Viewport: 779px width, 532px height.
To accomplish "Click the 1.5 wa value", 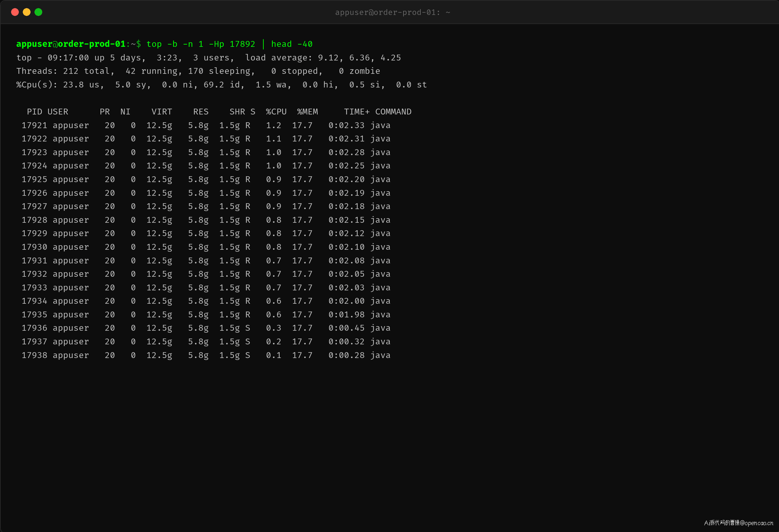I will click(x=271, y=85).
